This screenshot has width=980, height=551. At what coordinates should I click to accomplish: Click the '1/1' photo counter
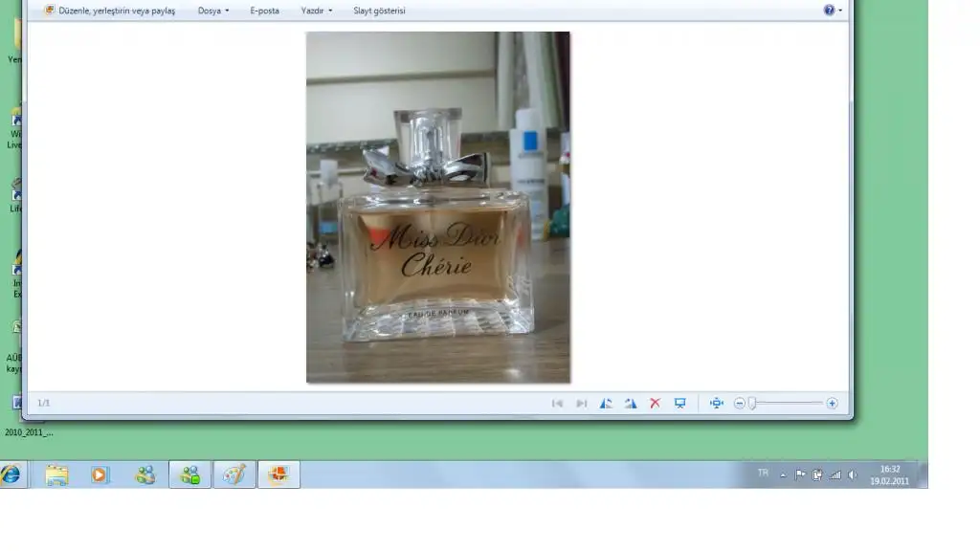tap(44, 403)
